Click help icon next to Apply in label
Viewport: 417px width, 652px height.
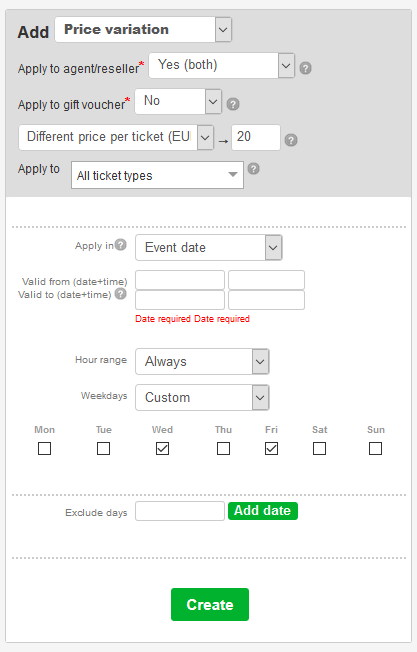[121, 244]
